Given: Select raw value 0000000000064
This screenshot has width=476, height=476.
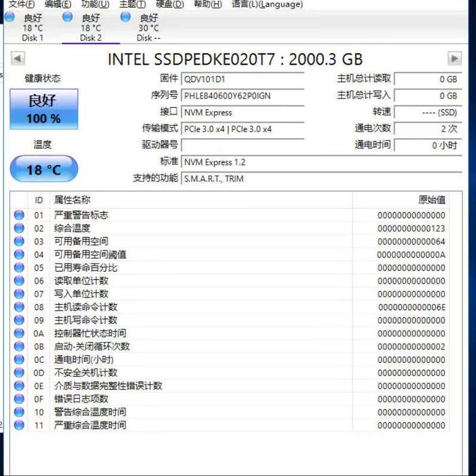Looking at the screenshot, I should pos(411,242).
